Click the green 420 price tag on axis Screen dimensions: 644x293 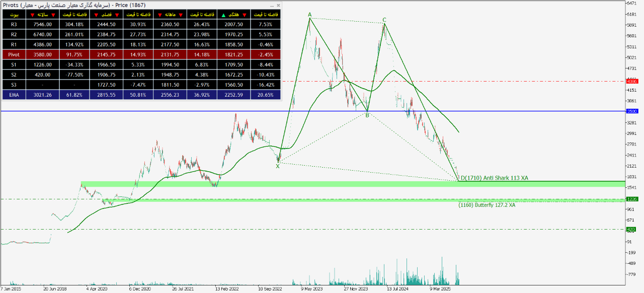coord(631,230)
